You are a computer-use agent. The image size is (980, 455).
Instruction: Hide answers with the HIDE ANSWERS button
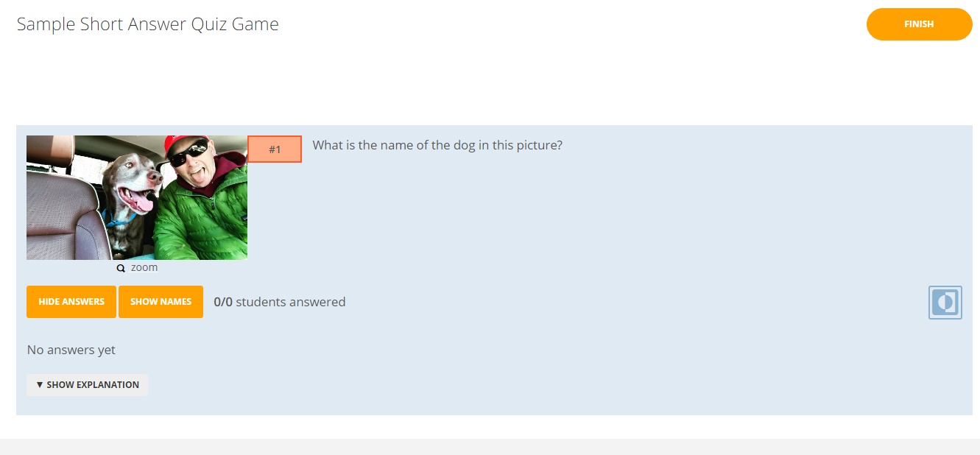tap(71, 302)
